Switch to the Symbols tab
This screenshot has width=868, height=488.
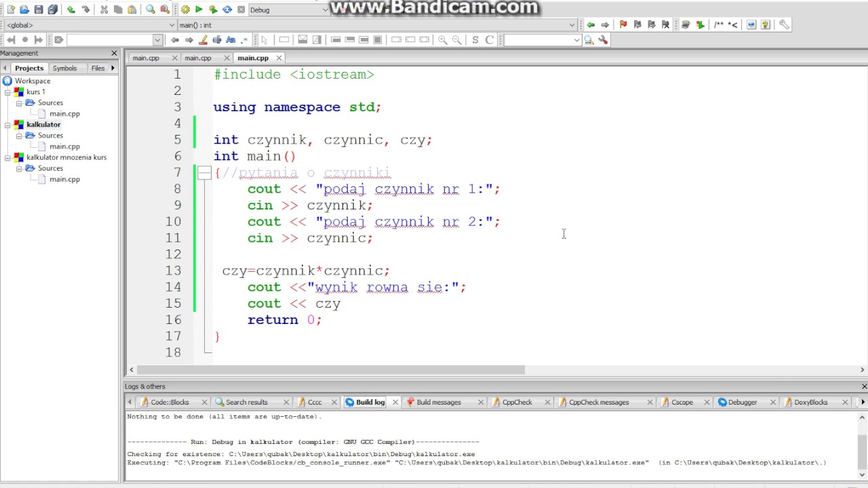[x=64, y=68]
